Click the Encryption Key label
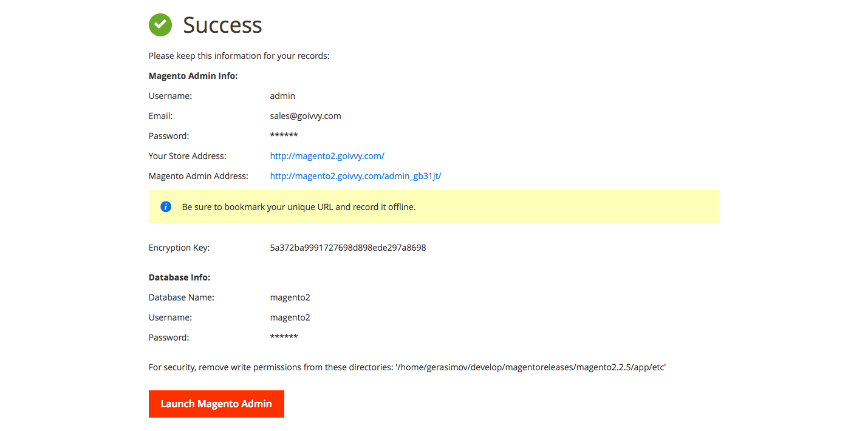 pos(179,248)
